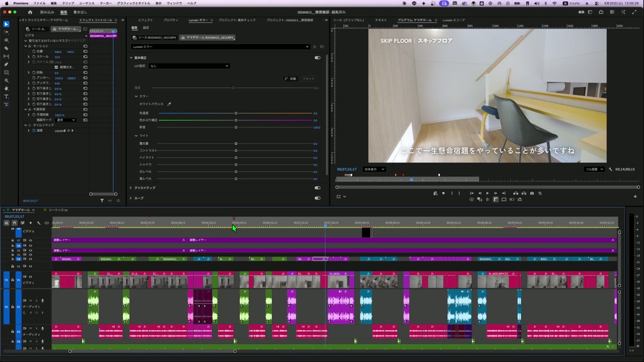Click the white balance eyedropper

click(x=169, y=104)
